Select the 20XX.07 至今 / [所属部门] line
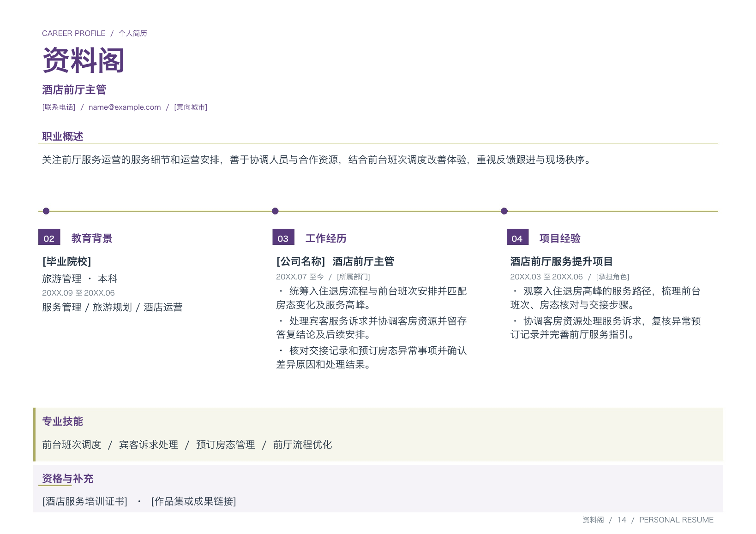 (x=323, y=277)
